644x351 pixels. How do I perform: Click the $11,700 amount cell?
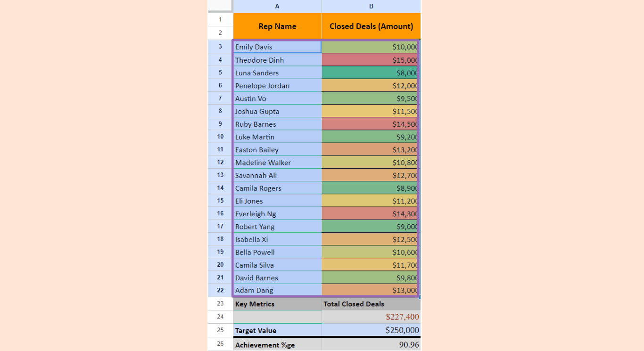click(x=371, y=265)
